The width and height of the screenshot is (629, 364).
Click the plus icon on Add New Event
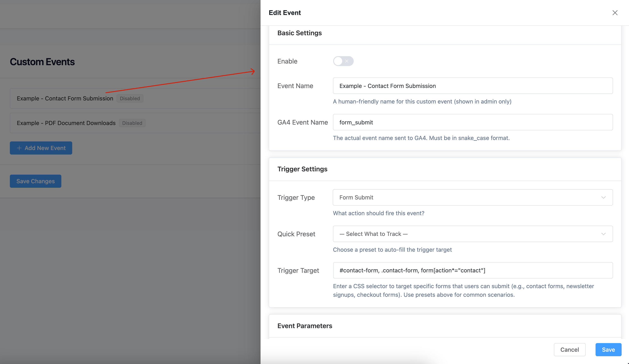point(19,148)
